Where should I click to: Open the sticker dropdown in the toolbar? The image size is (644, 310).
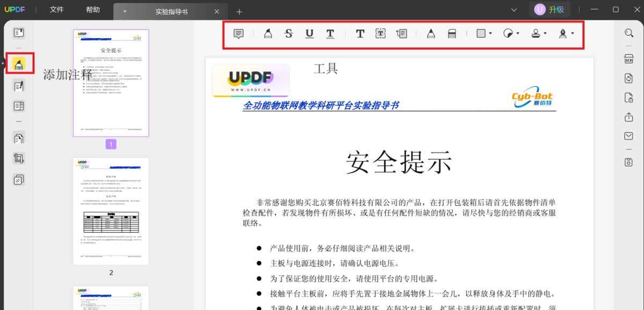(x=510, y=33)
